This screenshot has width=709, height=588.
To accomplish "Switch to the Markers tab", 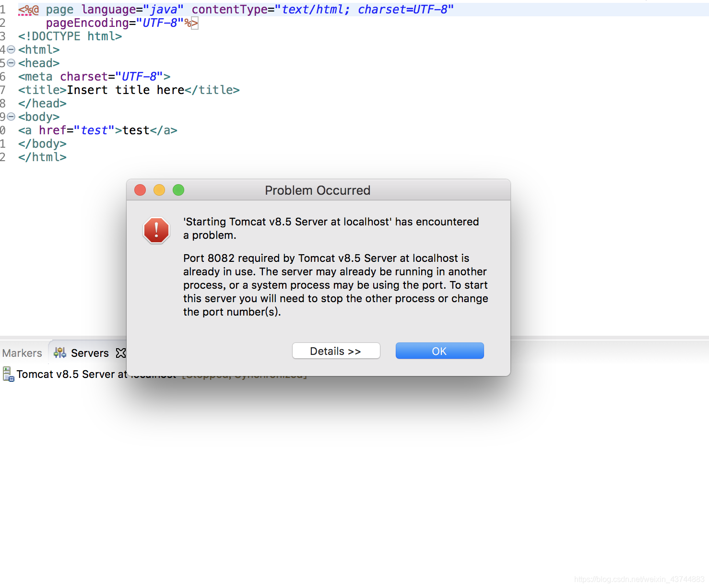I will (22, 353).
